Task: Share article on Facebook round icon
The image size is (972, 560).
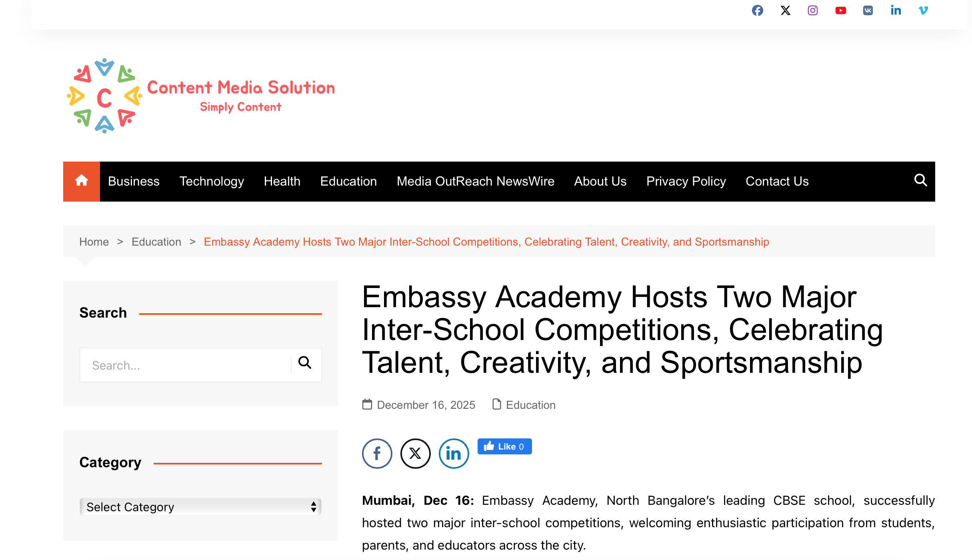Action: click(377, 453)
